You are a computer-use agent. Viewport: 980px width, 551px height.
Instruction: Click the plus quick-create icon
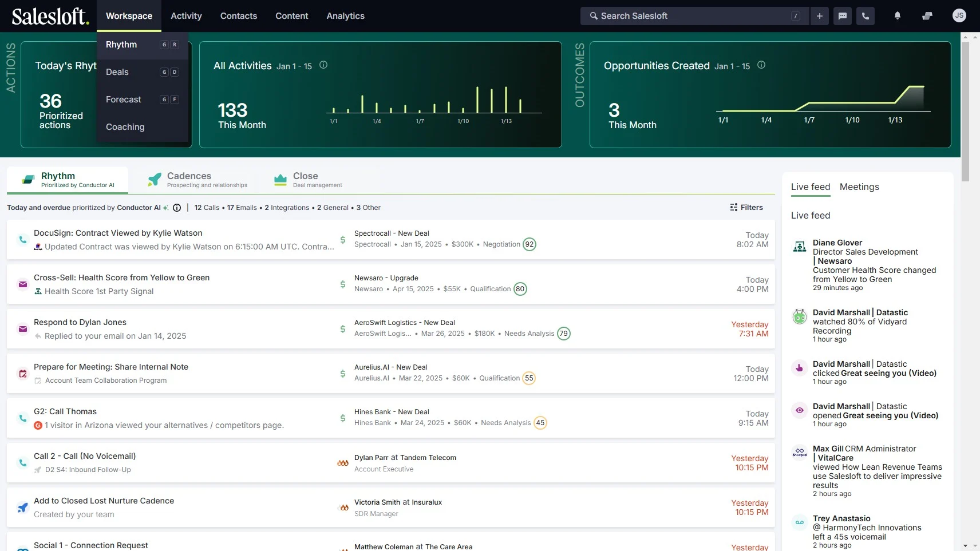point(819,16)
